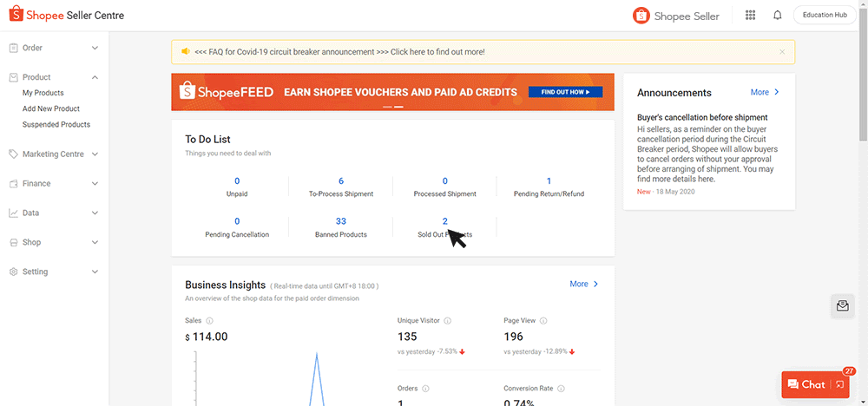Open the apps grid icon in header

coord(750,16)
